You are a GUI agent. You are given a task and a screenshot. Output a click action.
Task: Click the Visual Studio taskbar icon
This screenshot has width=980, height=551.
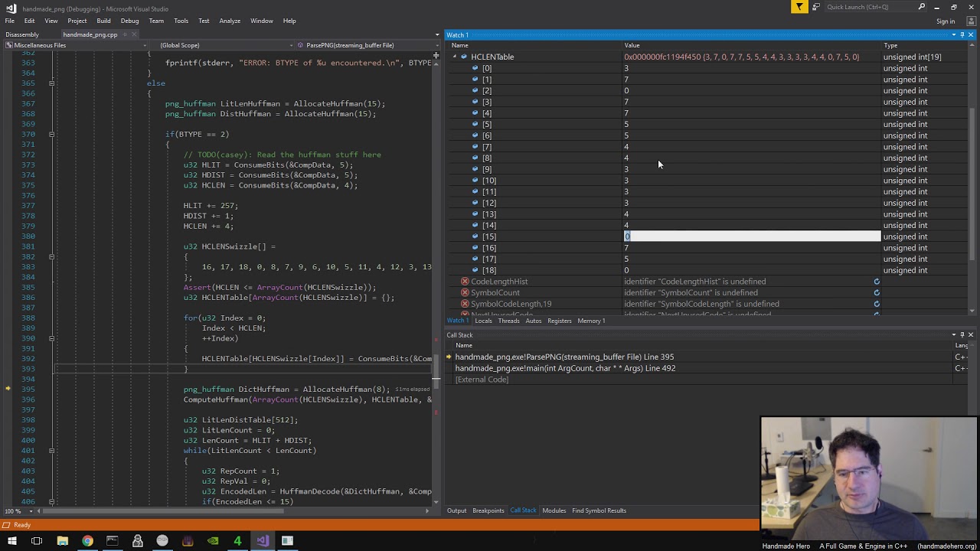tap(263, 541)
